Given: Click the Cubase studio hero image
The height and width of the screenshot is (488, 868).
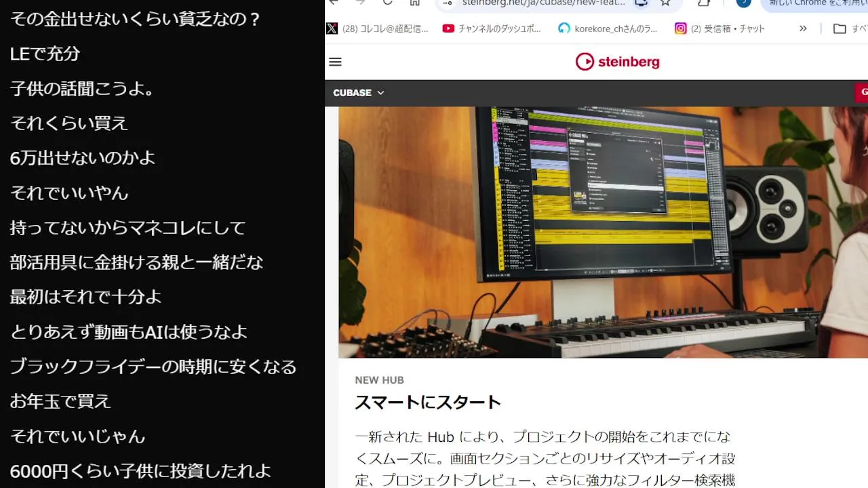Looking at the screenshot, I should pos(603,232).
